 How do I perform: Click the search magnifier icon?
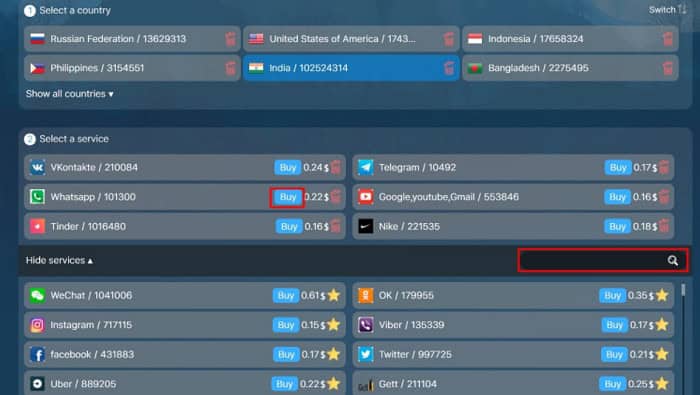tap(673, 261)
